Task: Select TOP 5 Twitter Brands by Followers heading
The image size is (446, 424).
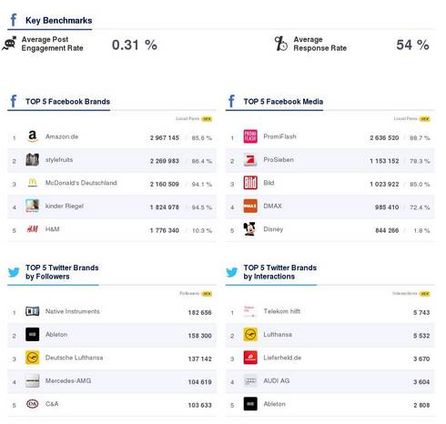Action: (62, 272)
